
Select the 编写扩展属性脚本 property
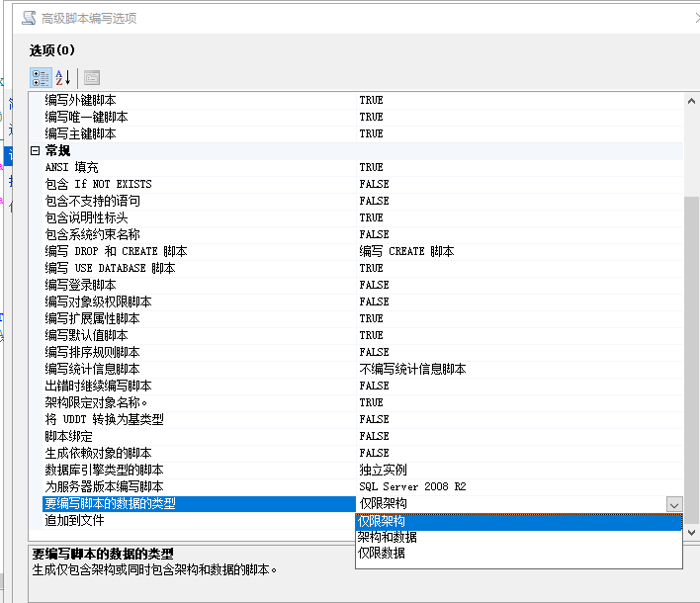(x=200, y=319)
